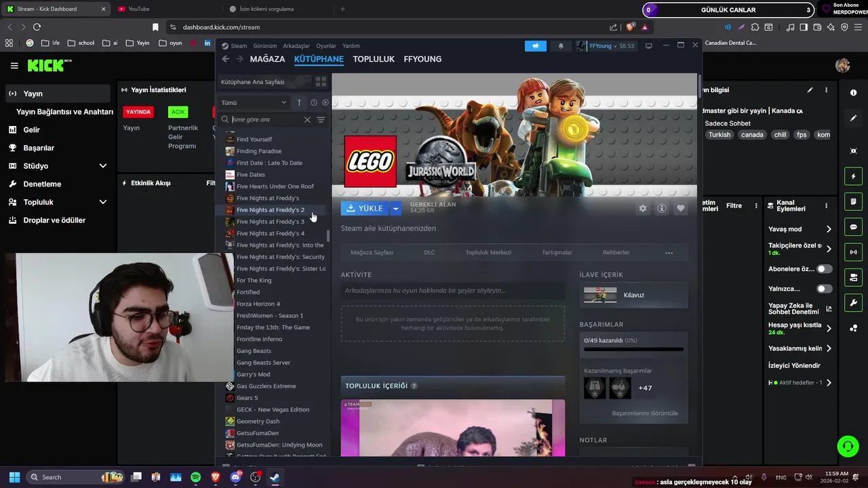Screen dimensions: 868x488
Task: Click the Steam announcements megaphone icon
Action: (x=535, y=46)
